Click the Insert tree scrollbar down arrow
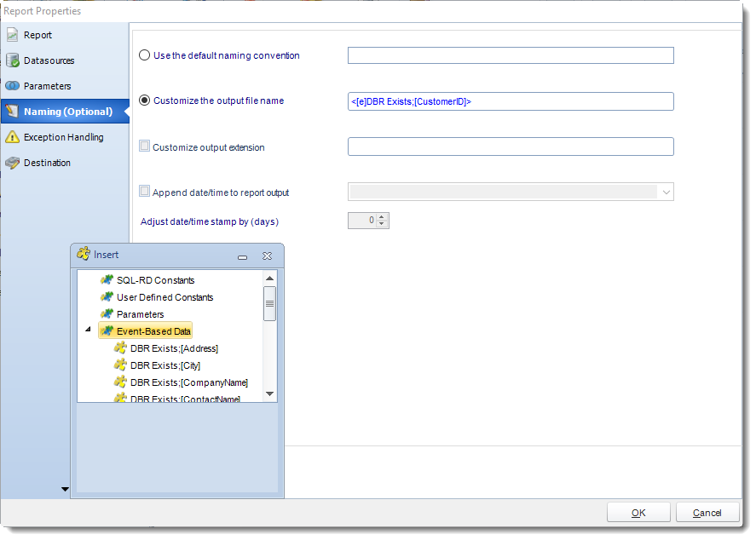Image resolution: width=756 pixels, height=540 pixels. [270, 394]
